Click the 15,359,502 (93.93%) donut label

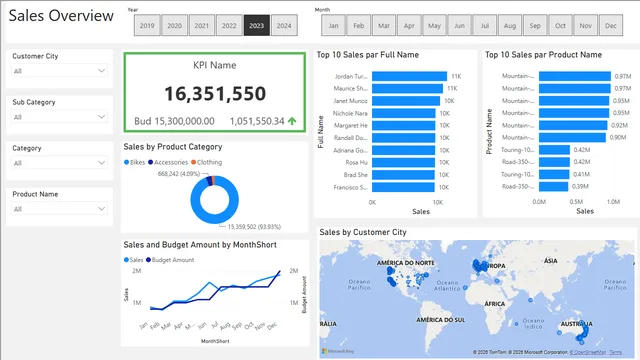point(254,227)
